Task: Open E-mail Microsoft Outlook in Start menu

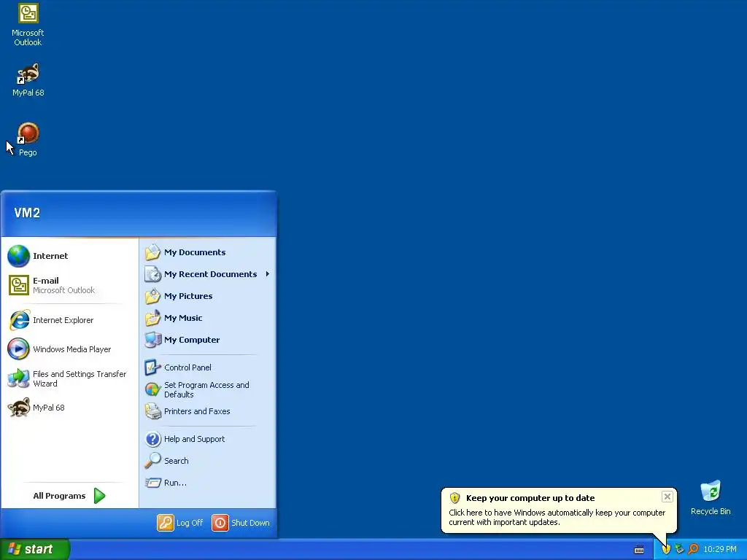Action: click(69, 285)
